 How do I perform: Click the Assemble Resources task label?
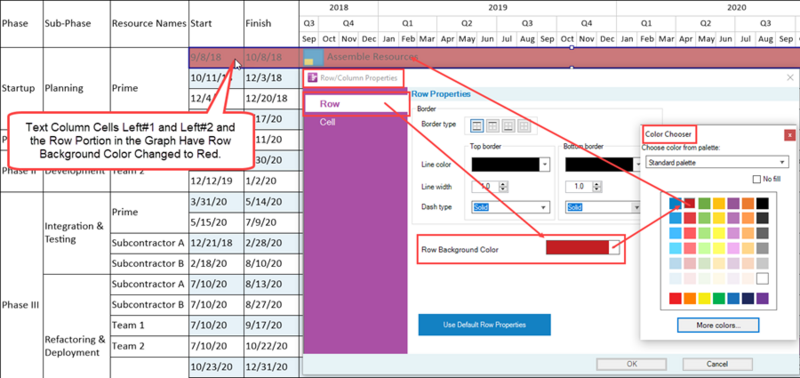tap(372, 57)
